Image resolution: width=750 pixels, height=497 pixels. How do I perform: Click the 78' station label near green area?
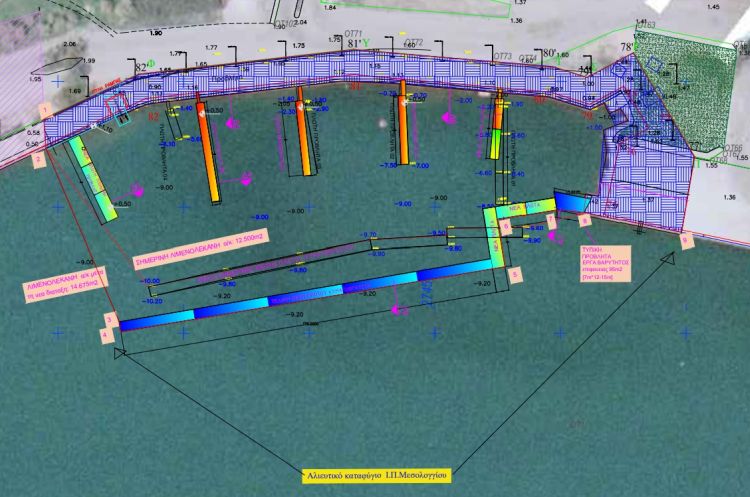tap(628, 48)
